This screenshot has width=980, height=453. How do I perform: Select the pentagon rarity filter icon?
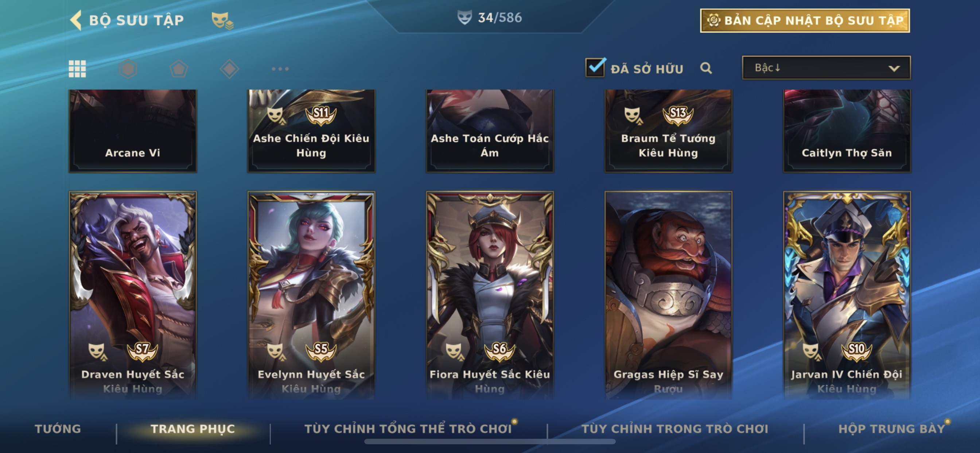point(178,69)
